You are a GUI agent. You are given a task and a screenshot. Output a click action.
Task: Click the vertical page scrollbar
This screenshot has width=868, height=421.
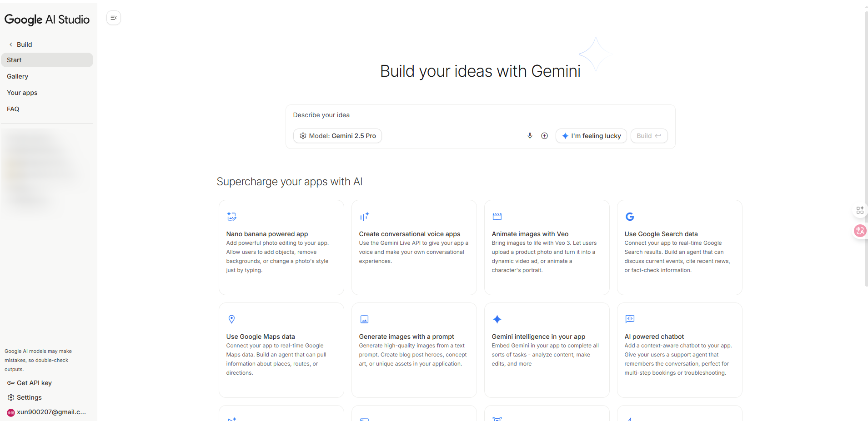coord(866,149)
